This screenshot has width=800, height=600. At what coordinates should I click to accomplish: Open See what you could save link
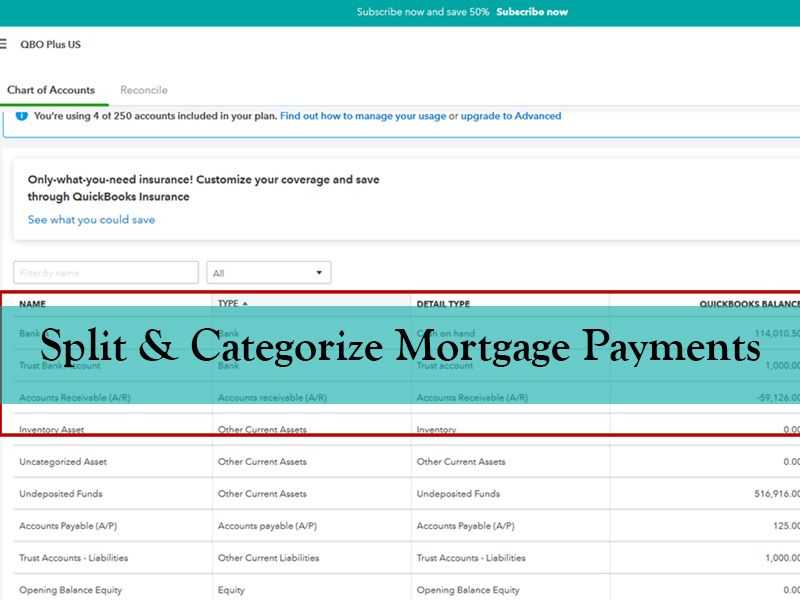(91, 220)
